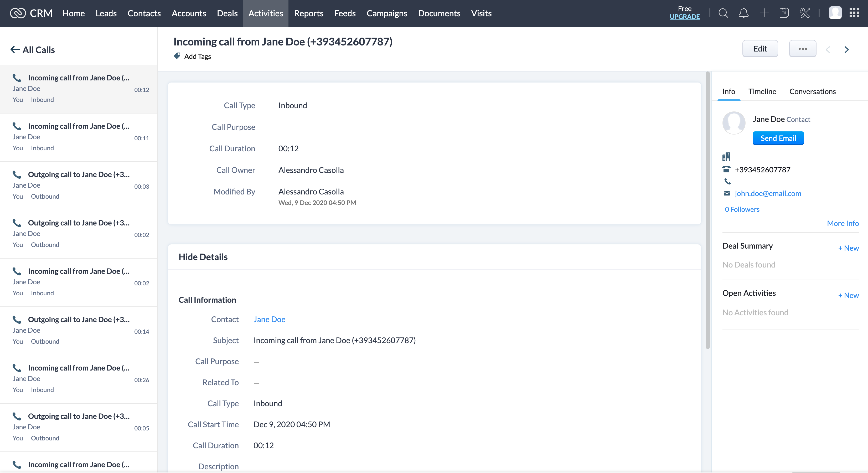This screenshot has height=473, width=868.
Task: Open the search magnifier icon
Action: [x=723, y=13]
